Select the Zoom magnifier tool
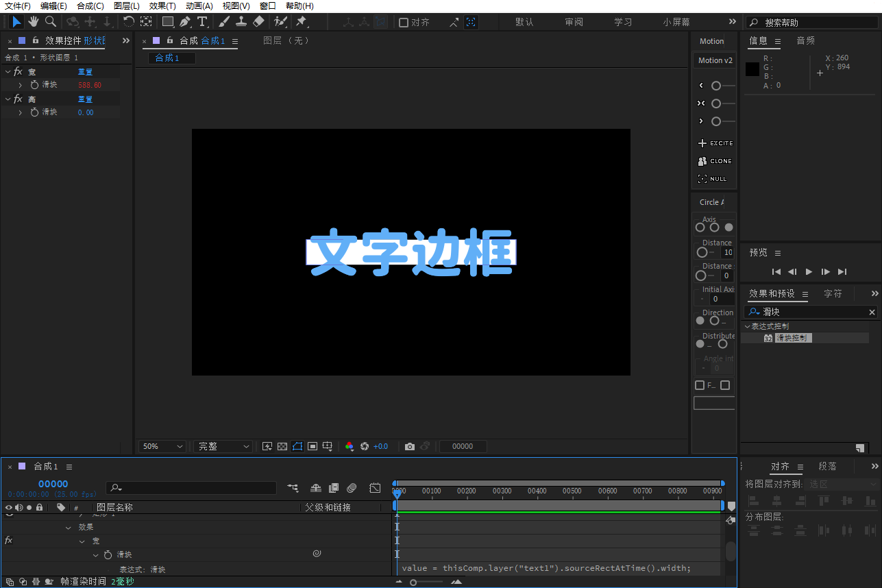The width and height of the screenshot is (882, 588). click(51, 22)
